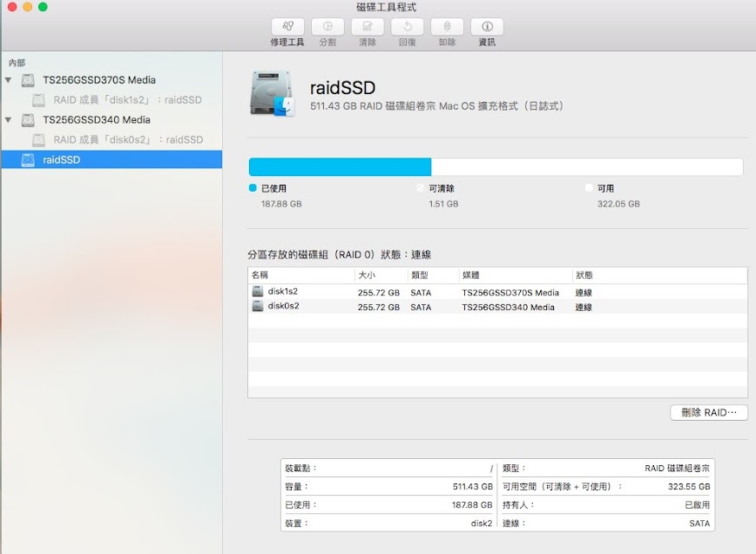Collapse the TS256GSSD340 Media tree
Screen dimensions: 756x554
click(8, 119)
